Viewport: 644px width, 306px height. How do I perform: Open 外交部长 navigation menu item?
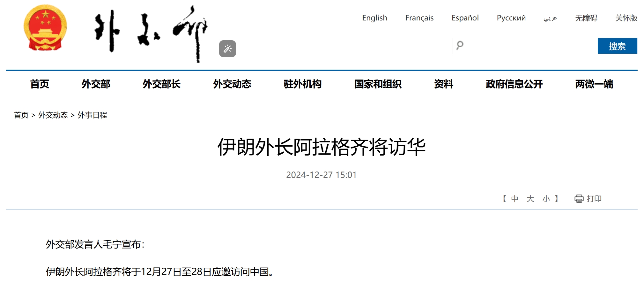pyautogui.click(x=161, y=84)
